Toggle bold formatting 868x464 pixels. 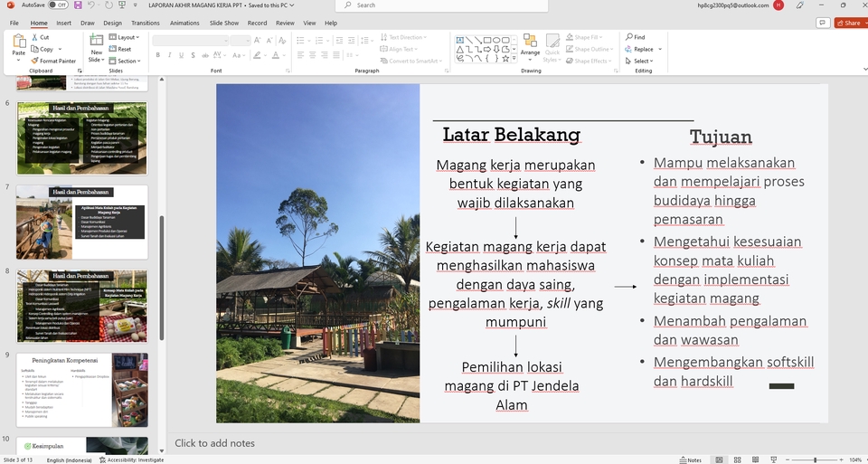pyautogui.click(x=157, y=55)
